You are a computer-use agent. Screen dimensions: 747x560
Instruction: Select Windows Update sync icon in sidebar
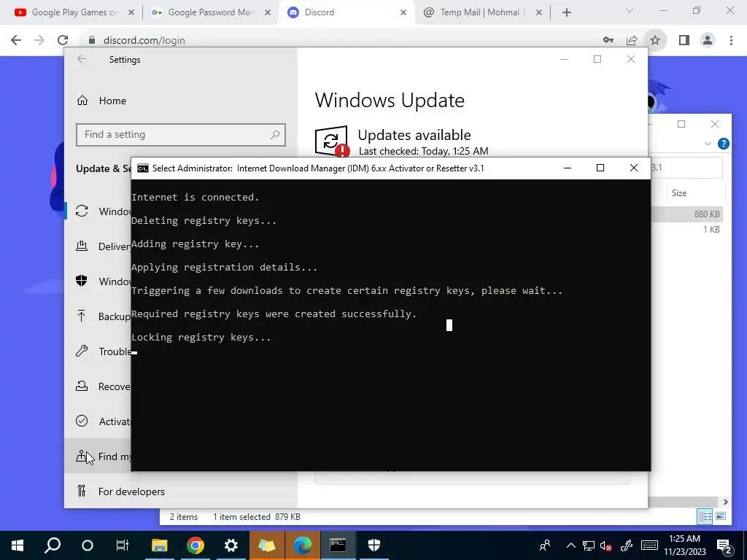click(82, 211)
